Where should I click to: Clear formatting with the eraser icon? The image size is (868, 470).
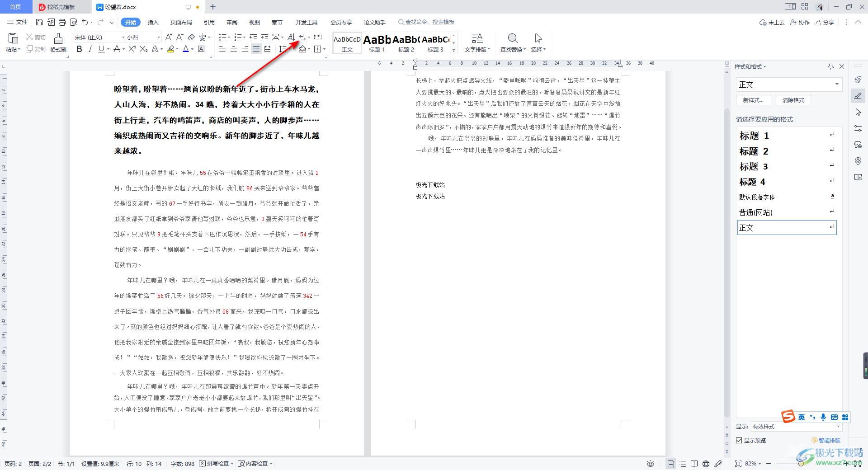[x=191, y=37]
